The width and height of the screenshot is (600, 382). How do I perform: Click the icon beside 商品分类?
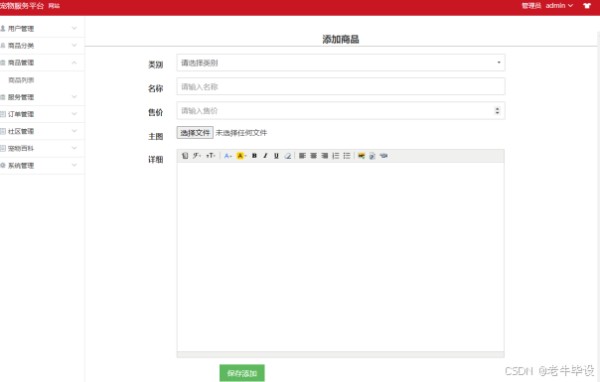click(x=3, y=46)
